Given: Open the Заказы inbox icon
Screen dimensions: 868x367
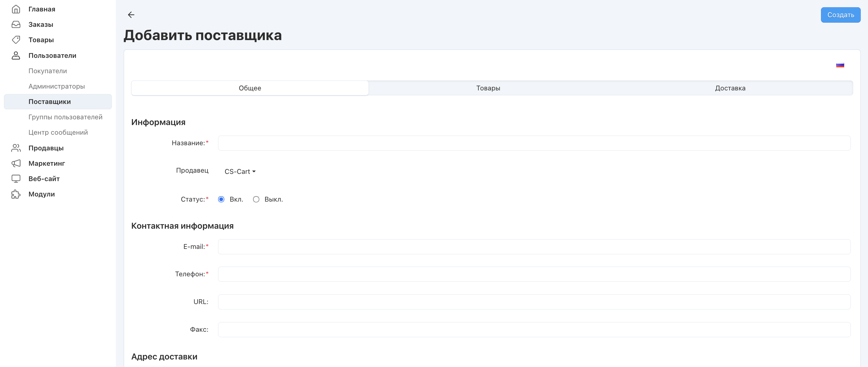Looking at the screenshot, I should pyautogui.click(x=16, y=25).
